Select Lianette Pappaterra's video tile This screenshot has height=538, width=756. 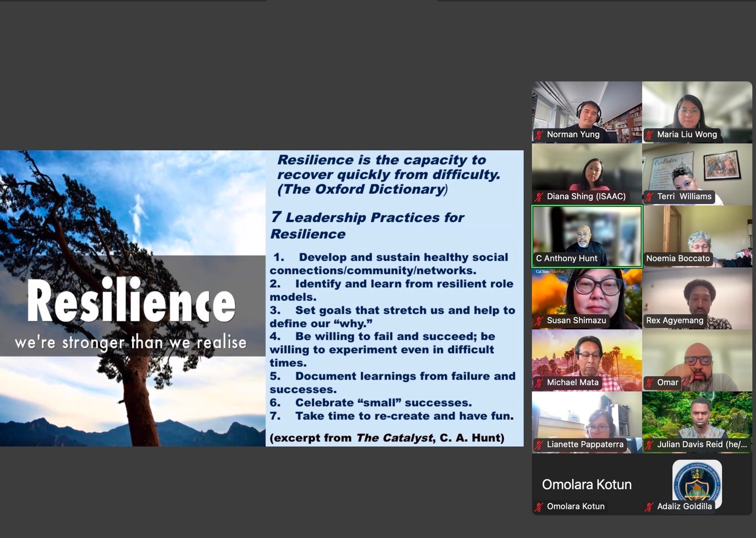tap(587, 422)
